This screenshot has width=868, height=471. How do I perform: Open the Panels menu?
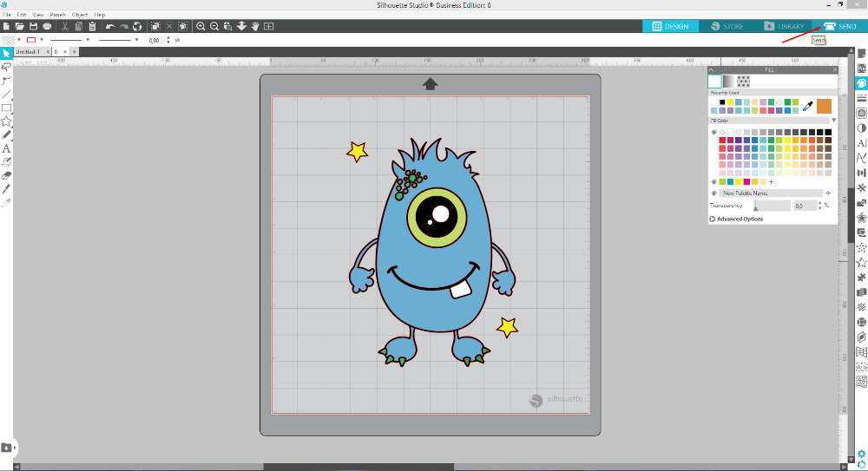pyautogui.click(x=57, y=15)
